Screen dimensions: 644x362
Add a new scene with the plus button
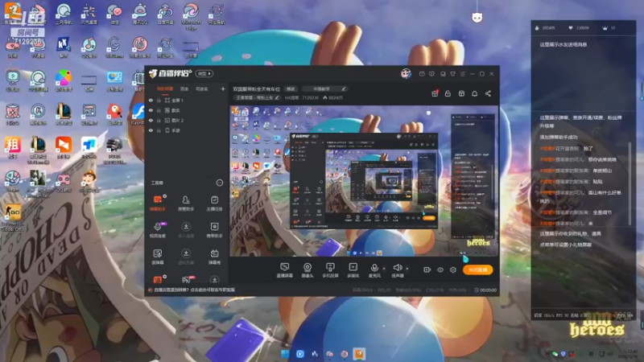tap(223, 88)
